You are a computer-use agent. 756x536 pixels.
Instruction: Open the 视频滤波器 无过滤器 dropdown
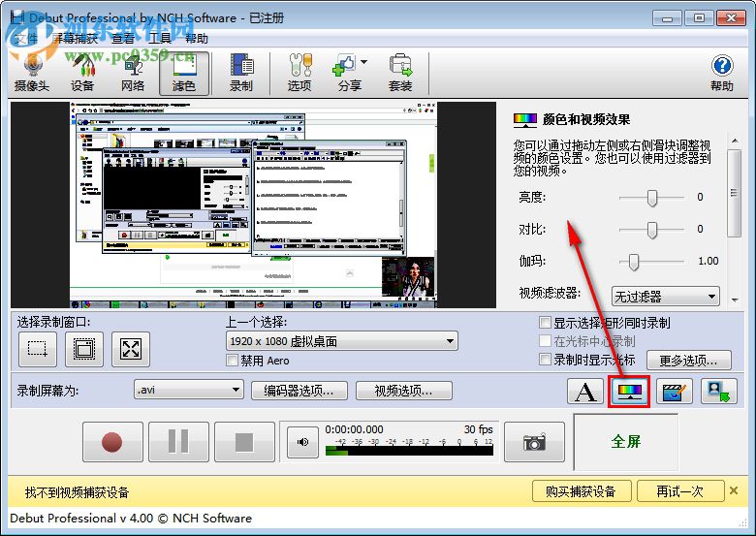click(665, 297)
